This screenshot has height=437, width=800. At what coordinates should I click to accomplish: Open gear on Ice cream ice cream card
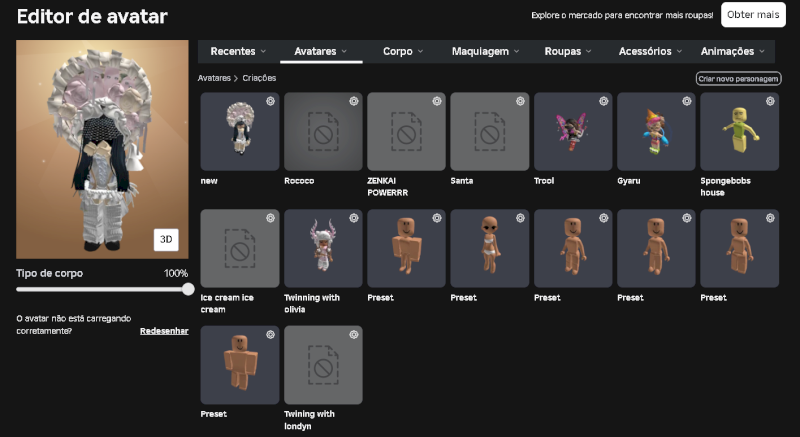(270, 218)
